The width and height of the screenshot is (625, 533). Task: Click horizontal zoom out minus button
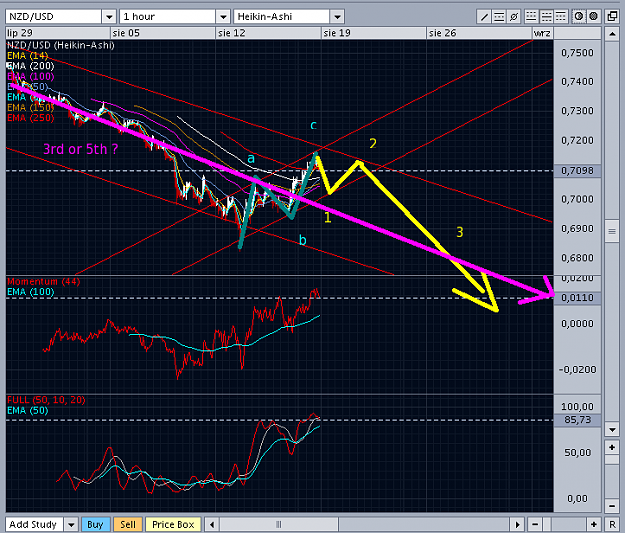(x=535, y=524)
